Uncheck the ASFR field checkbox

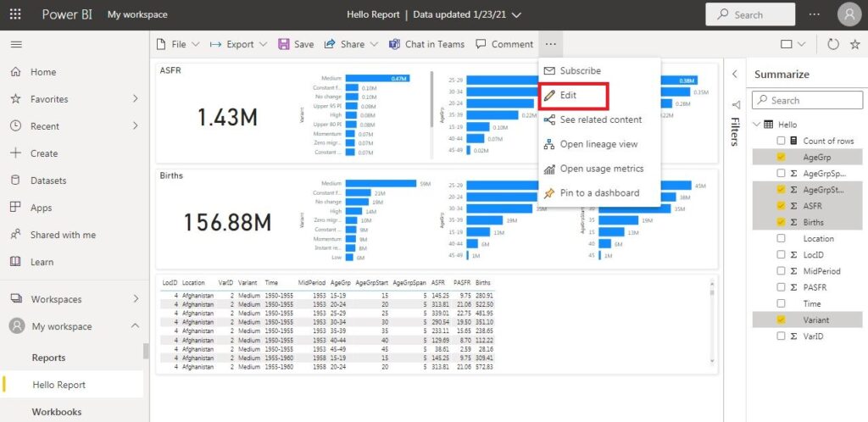click(x=781, y=206)
